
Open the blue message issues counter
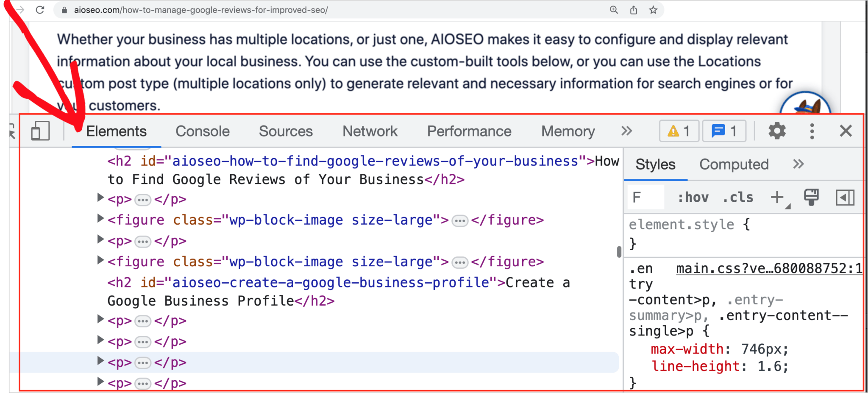(x=724, y=131)
